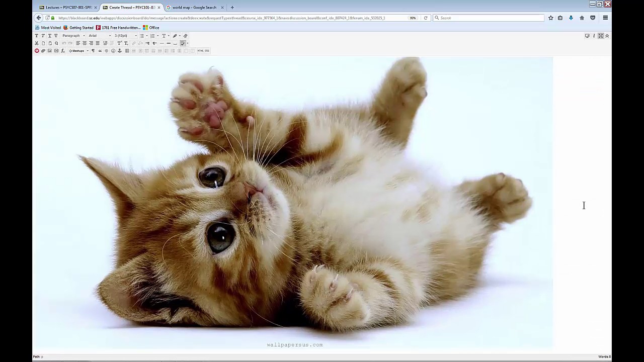644x362 pixels.
Task: Insert a table into the editor
Action: click(127, 51)
